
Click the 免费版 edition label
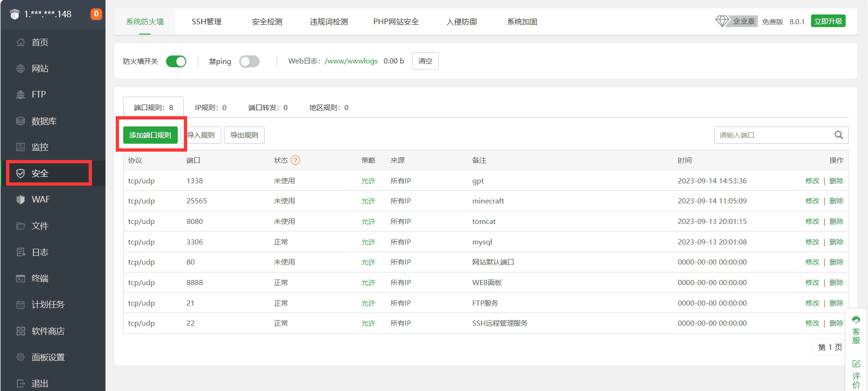coord(772,21)
